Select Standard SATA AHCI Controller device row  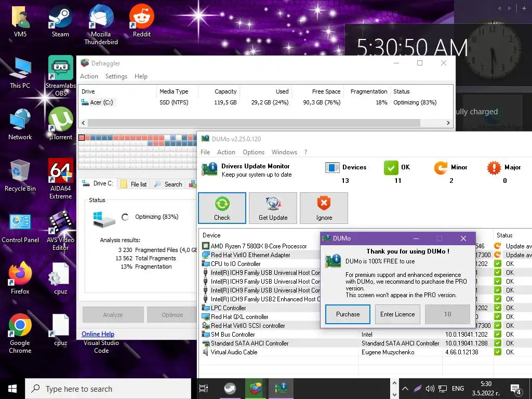click(x=366, y=343)
